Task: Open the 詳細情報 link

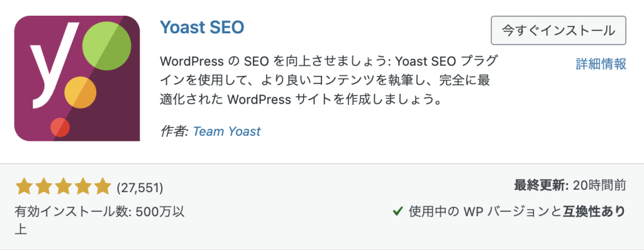Action: [601, 64]
